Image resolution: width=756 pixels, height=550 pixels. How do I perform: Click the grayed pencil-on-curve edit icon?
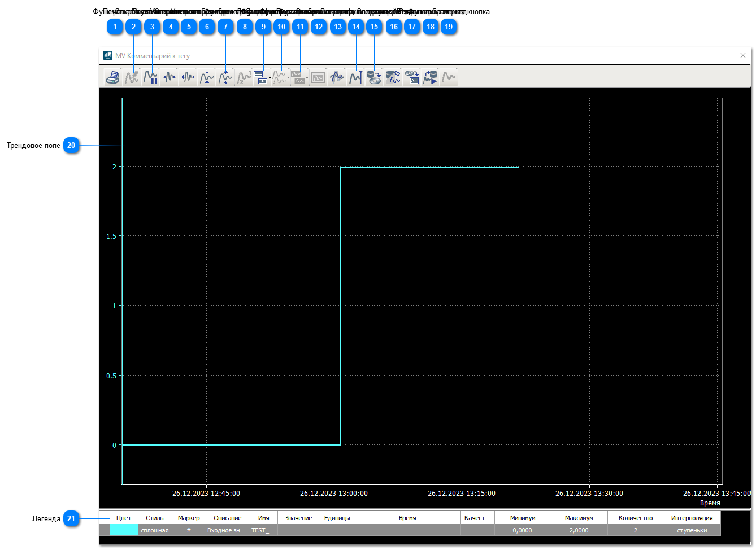click(x=132, y=77)
